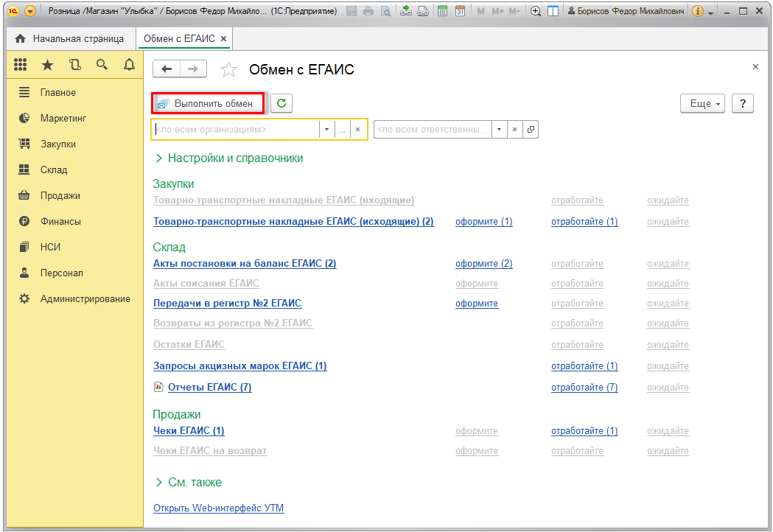
Task: Open the History icon in sidebar toolbar
Action: pyautogui.click(x=75, y=65)
